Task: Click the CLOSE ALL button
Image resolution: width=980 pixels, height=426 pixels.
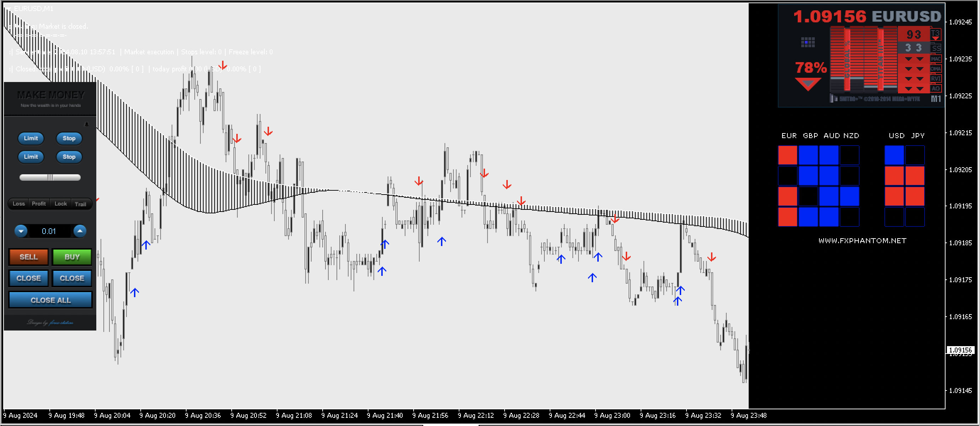Action: 50,300
